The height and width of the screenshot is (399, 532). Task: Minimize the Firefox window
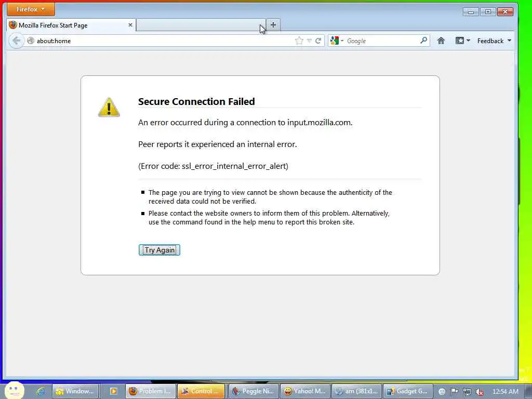click(x=471, y=12)
